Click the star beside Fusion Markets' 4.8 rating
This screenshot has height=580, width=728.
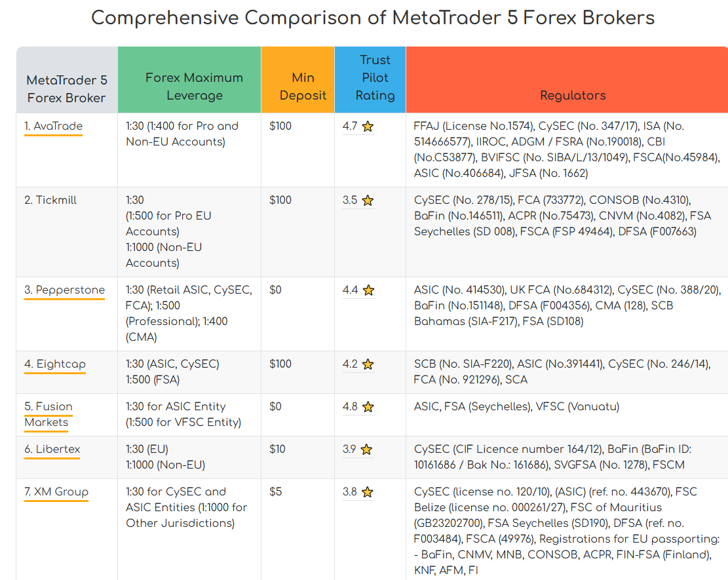click(368, 407)
